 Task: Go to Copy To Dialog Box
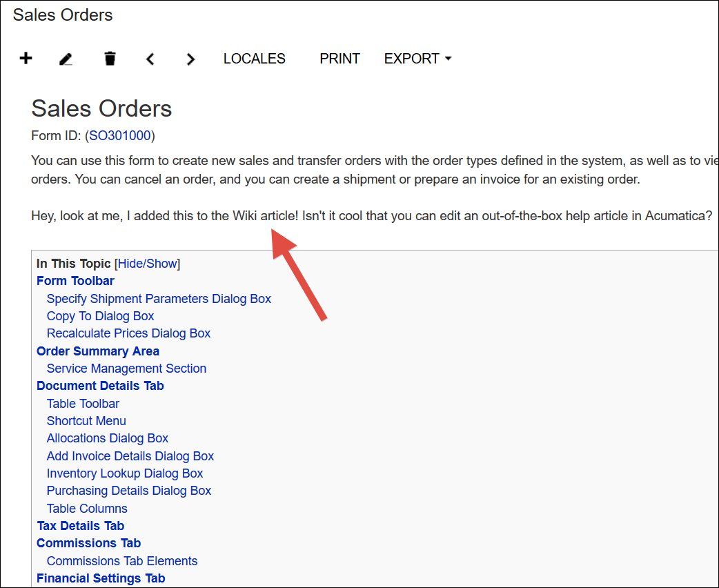(100, 316)
